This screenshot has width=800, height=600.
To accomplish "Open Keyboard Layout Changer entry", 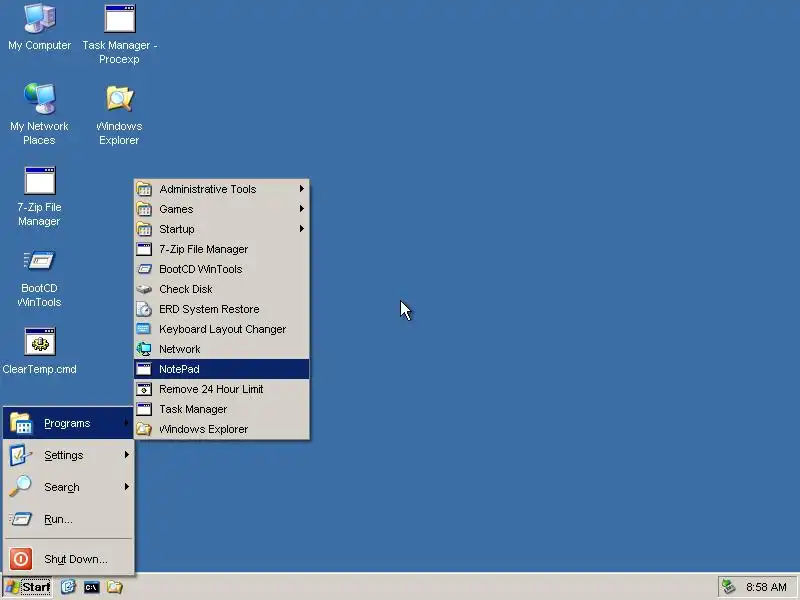I will click(x=221, y=329).
